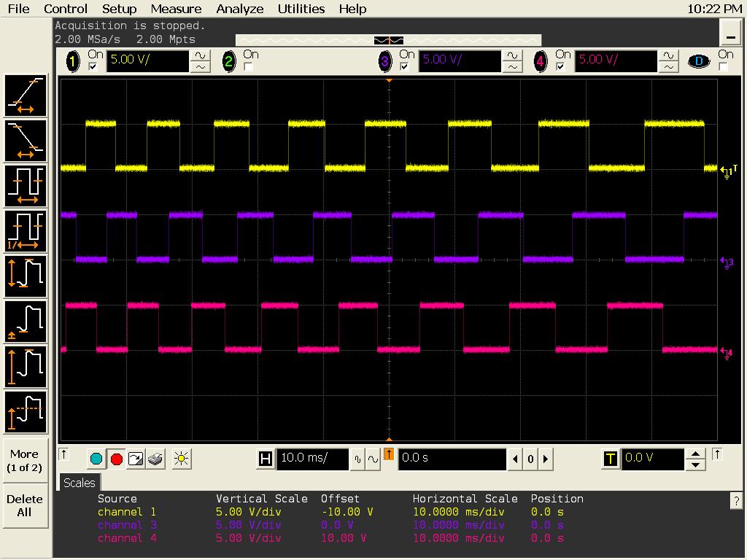Disable channel 1 On checkbox

coord(93,67)
